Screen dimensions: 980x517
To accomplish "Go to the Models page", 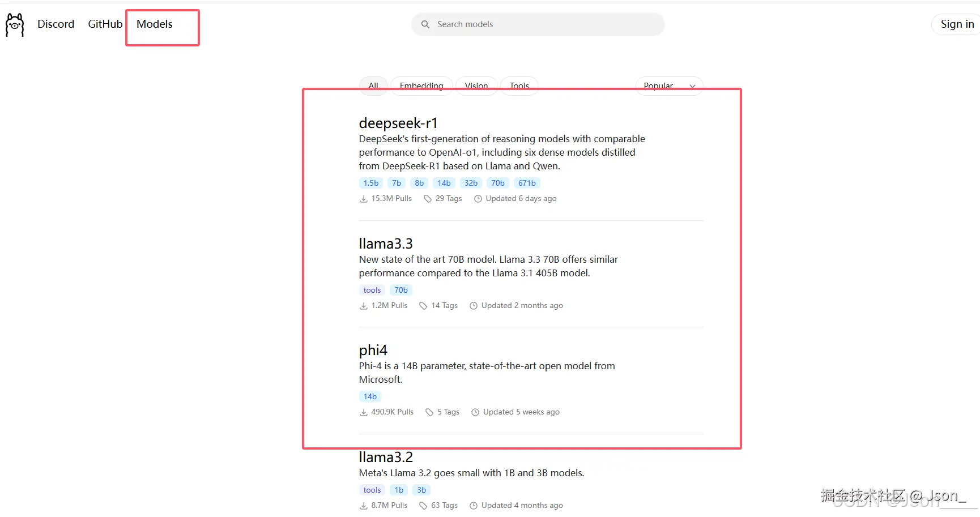I will [x=155, y=24].
